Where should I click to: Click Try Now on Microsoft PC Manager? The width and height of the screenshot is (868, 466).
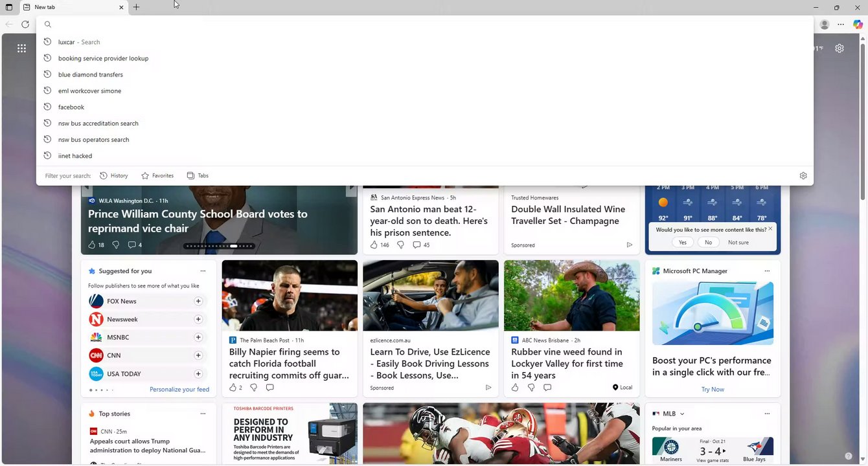713,390
